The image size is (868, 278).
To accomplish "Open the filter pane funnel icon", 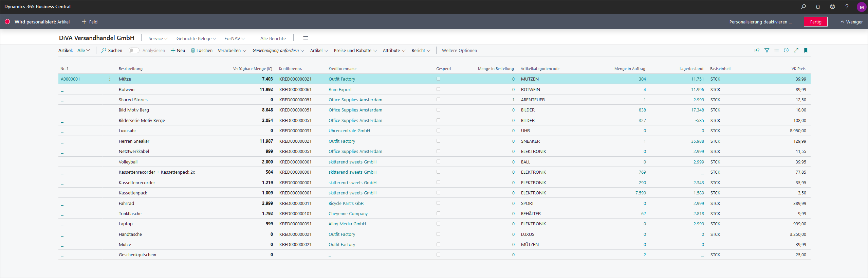I will click(x=767, y=50).
